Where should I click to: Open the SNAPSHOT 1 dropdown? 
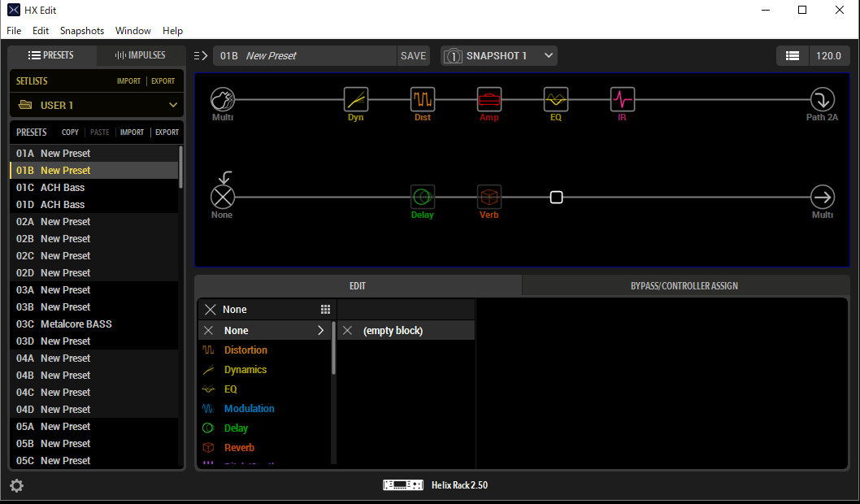(x=499, y=56)
